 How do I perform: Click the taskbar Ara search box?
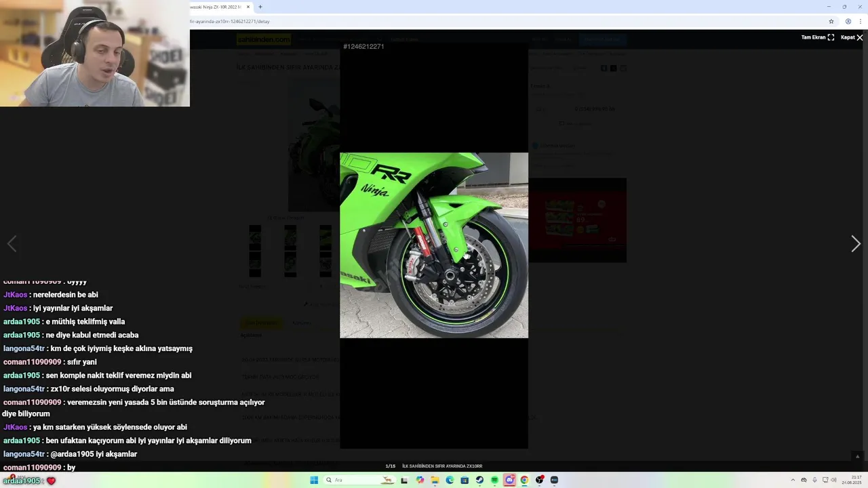click(x=359, y=480)
